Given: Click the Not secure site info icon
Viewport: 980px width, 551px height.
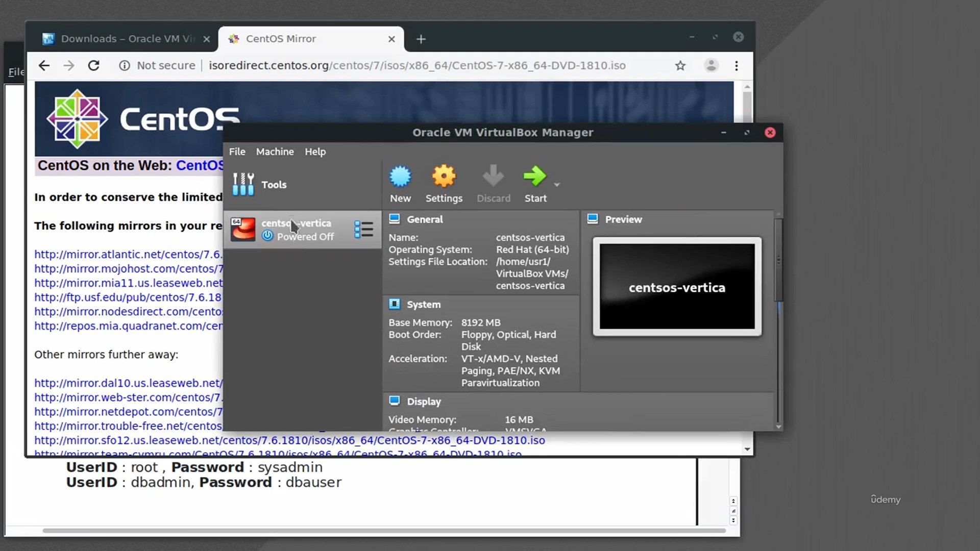Looking at the screenshot, I should click(125, 65).
